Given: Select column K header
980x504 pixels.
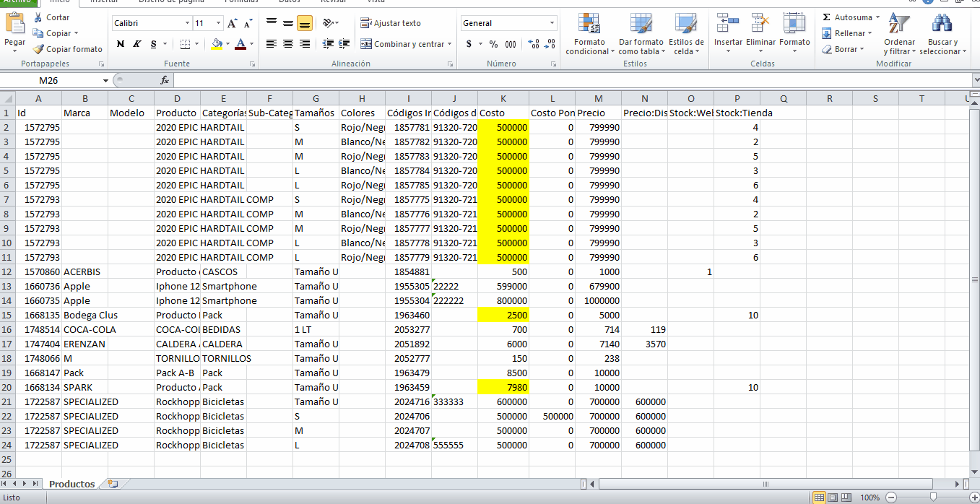Looking at the screenshot, I should 503,98.
